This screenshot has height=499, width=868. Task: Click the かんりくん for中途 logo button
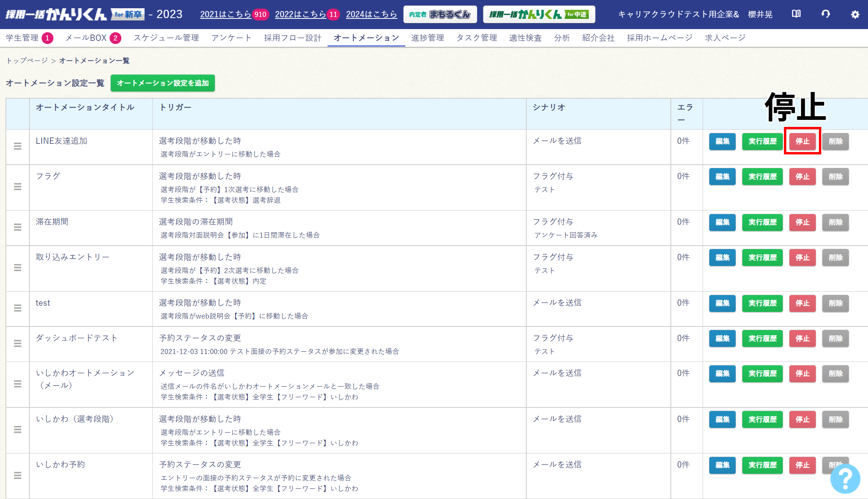[539, 15]
